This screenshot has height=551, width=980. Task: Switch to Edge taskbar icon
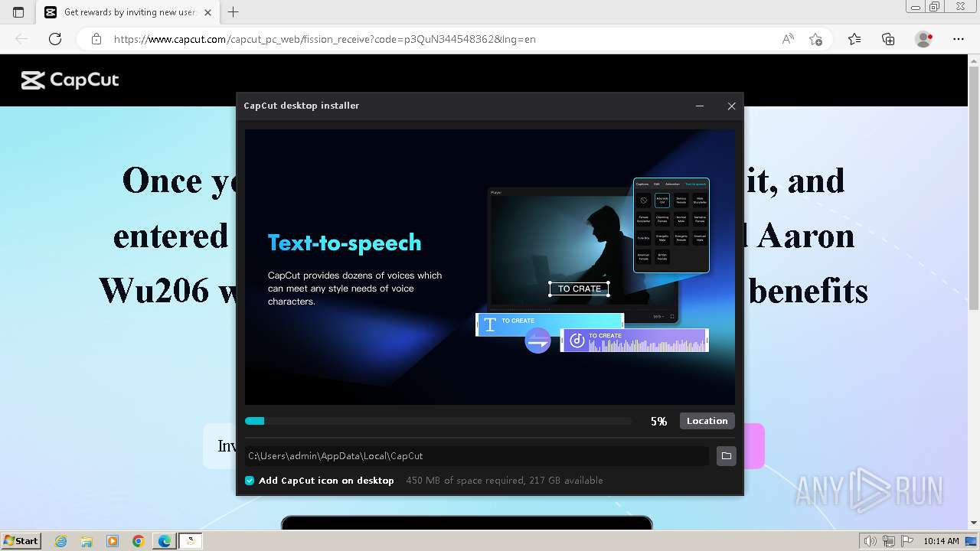(164, 541)
